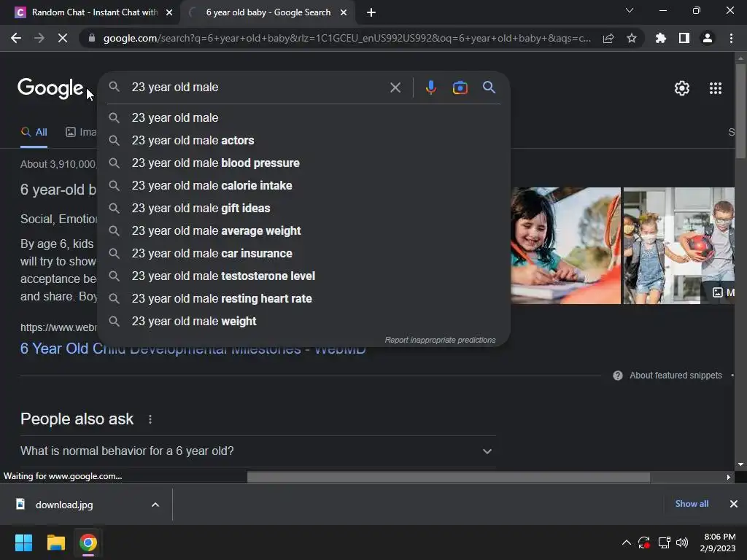The height and width of the screenshot is (560, 747).
Task: Click the horizontal page scrollbar
Action: point(449,477)
